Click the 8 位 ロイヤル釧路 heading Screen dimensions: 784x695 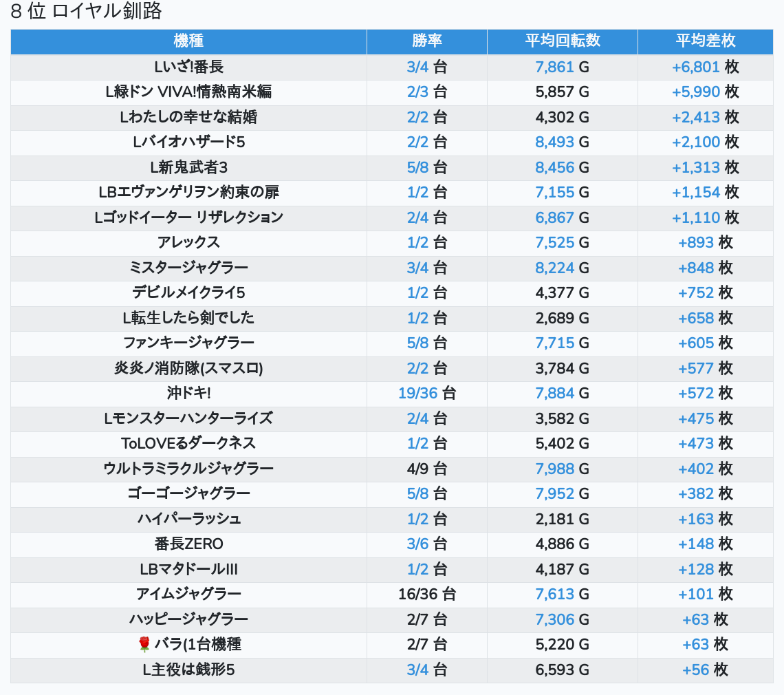[x=86, y=12]
